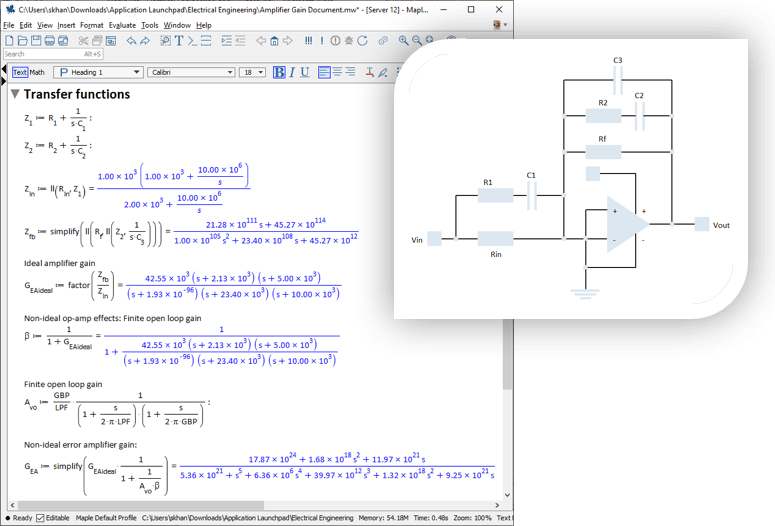
Task: Insert plain text with the T icon
Action: (179, 41)
